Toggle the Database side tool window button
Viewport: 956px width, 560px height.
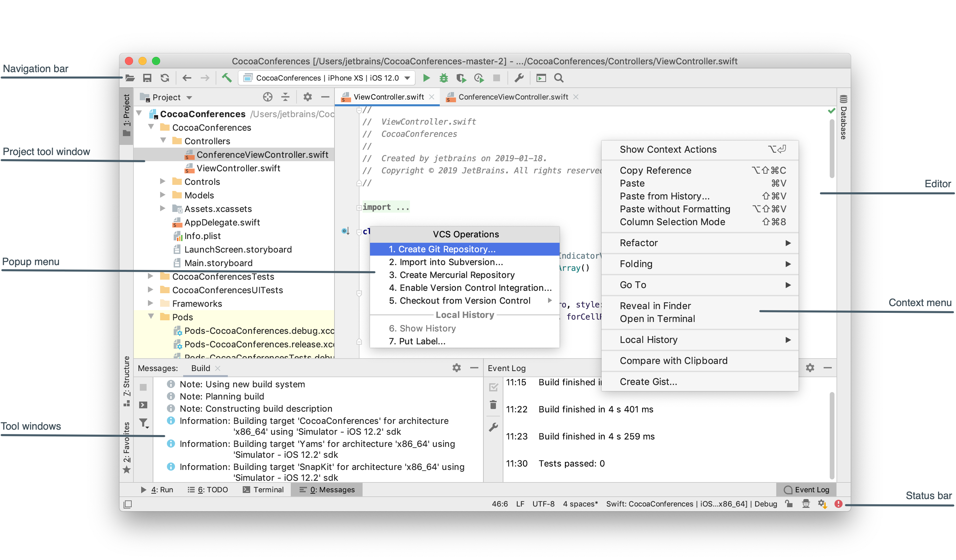tap(843, 117)
